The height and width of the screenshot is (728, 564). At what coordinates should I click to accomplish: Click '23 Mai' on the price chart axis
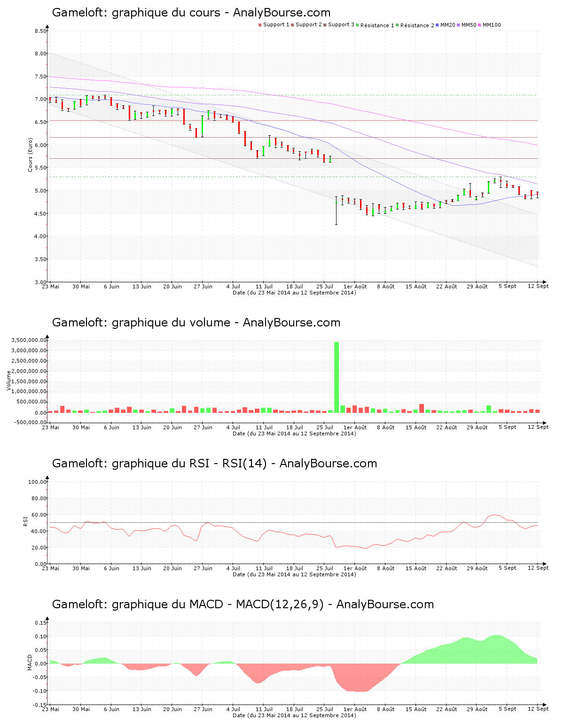tap(51, 287)
